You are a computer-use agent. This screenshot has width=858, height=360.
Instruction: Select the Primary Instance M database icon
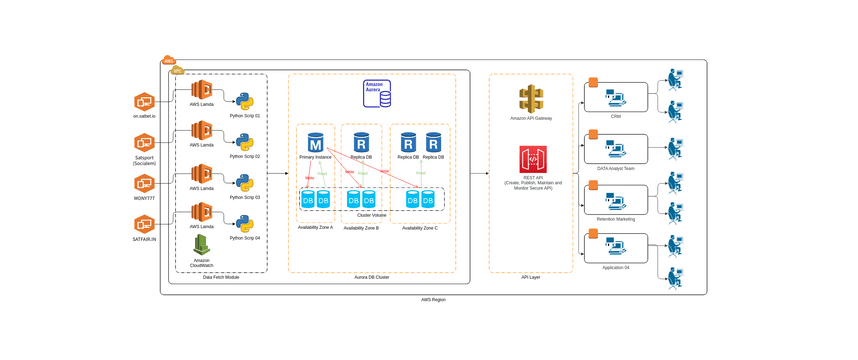tap(315, 143)
